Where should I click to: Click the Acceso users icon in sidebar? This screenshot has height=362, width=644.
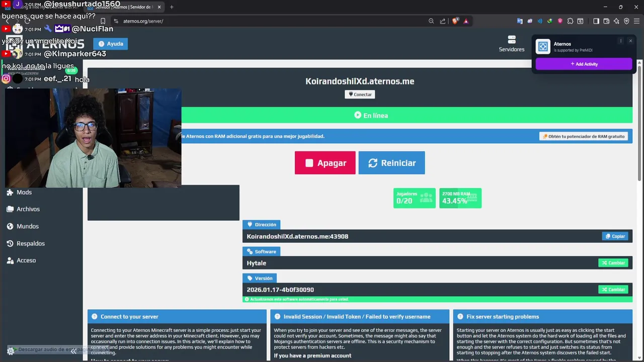10,260
